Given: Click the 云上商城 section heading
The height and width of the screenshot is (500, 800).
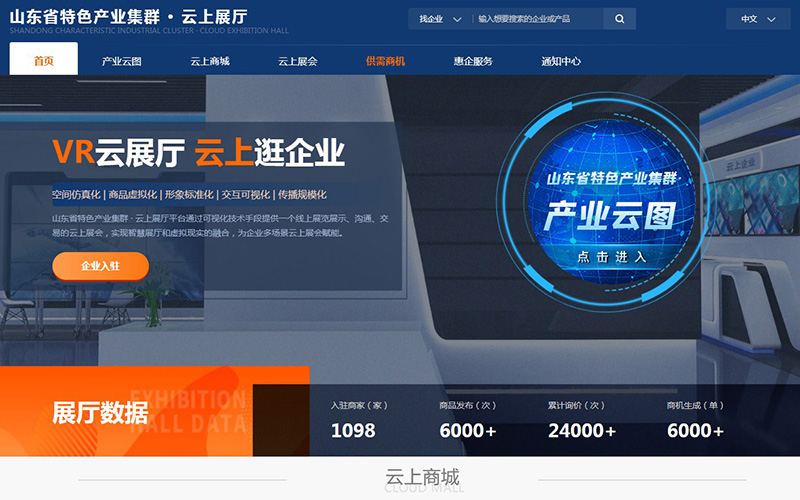Looking at the screenshot, I should pos(423,477).
